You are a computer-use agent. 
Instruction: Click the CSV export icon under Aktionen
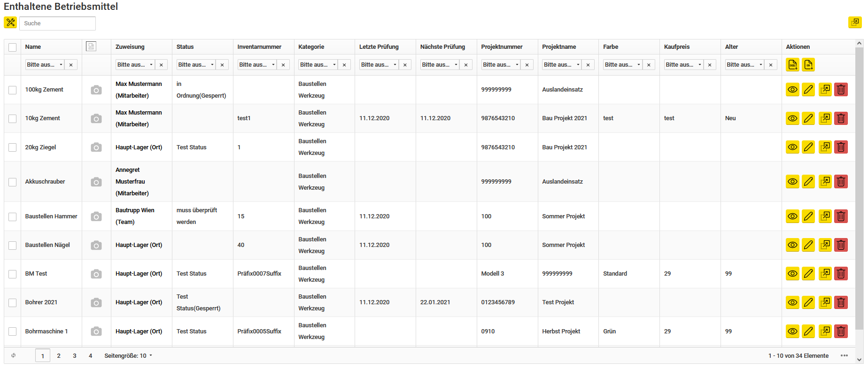point(808,65)
